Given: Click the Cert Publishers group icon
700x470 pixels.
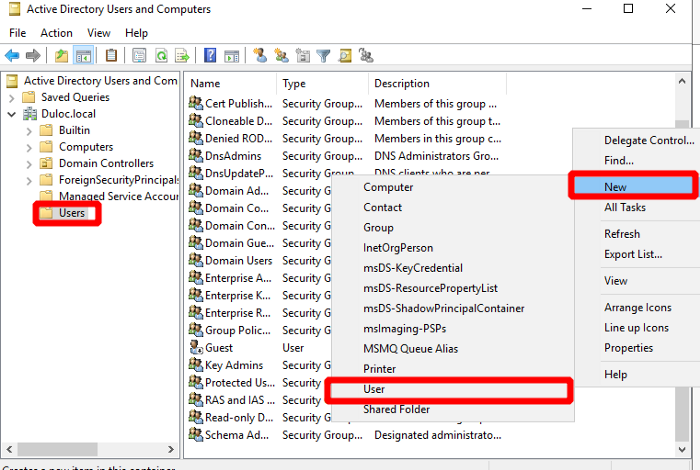Looking at the screenshot, I should pyautogui.click(x=196, y=103).
